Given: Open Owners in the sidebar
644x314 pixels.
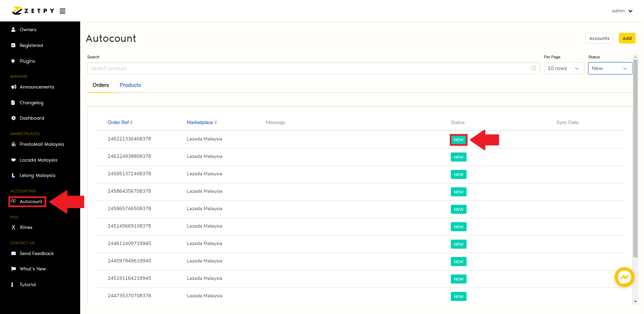Looking at the screenshot, I should (x=28, y=29).
